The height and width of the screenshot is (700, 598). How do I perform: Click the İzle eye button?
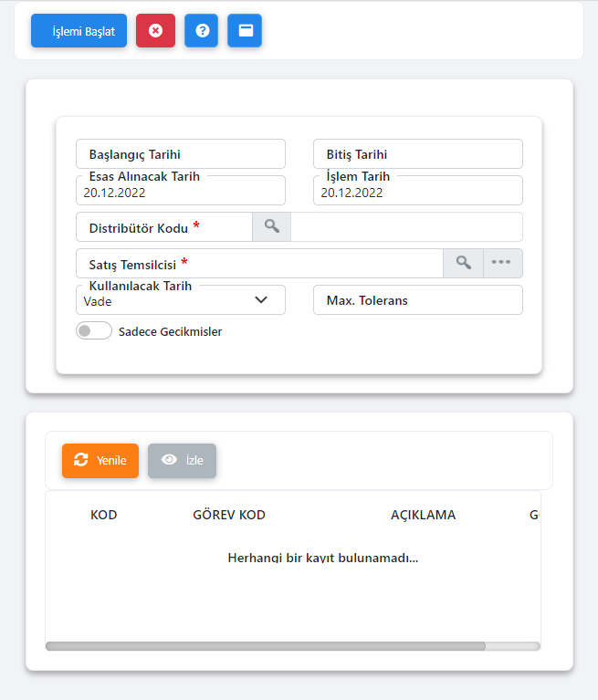point(182,461)
